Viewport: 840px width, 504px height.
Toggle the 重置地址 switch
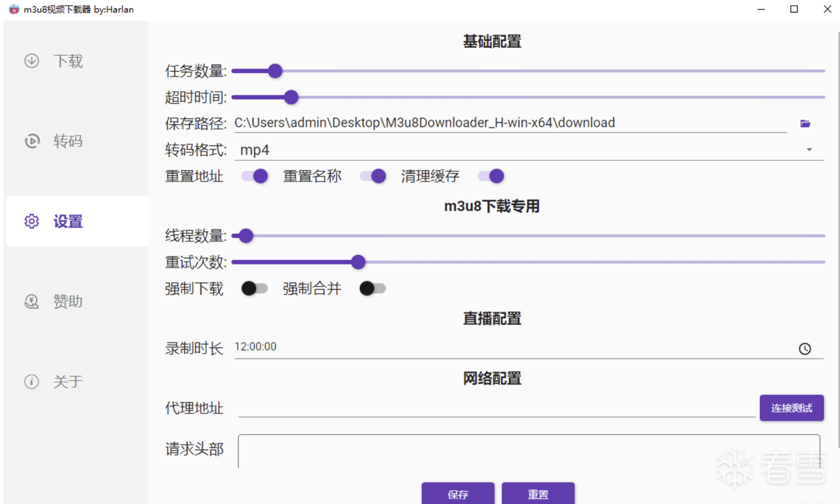tap(254, 176)
